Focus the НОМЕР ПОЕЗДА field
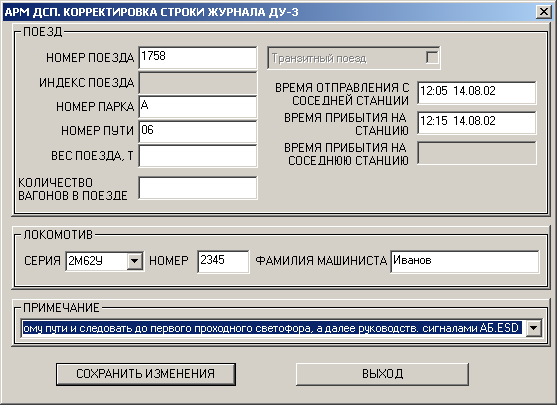 (198, 58)
